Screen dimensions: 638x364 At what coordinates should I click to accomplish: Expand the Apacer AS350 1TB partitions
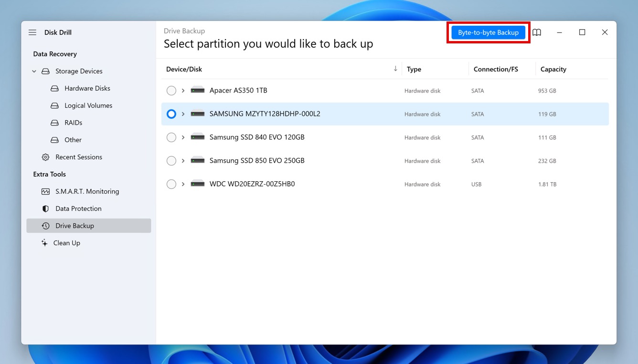coord(183,91)
